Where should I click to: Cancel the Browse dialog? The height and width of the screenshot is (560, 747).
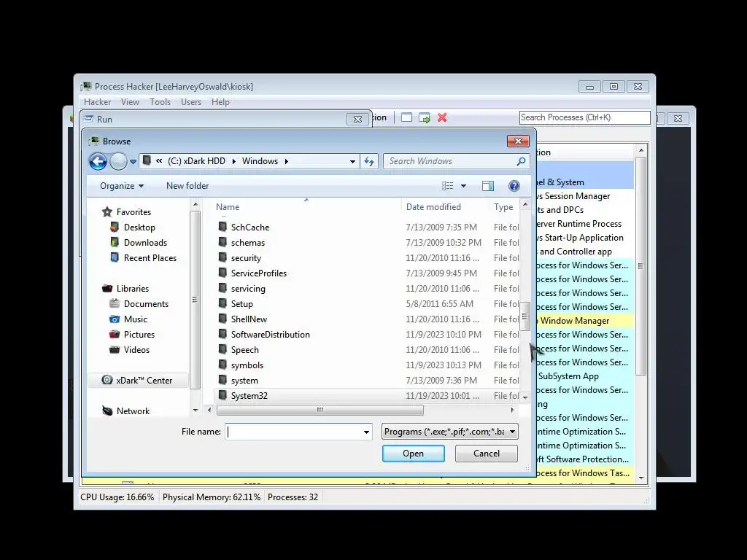(487, 454)
